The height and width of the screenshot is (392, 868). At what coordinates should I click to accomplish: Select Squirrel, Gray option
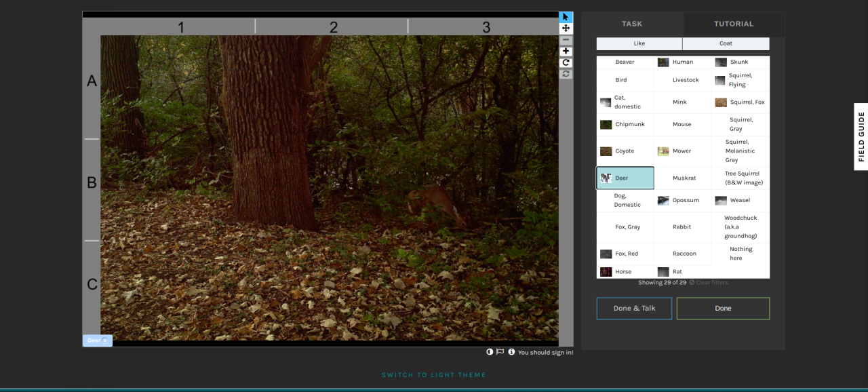point(741,125)
